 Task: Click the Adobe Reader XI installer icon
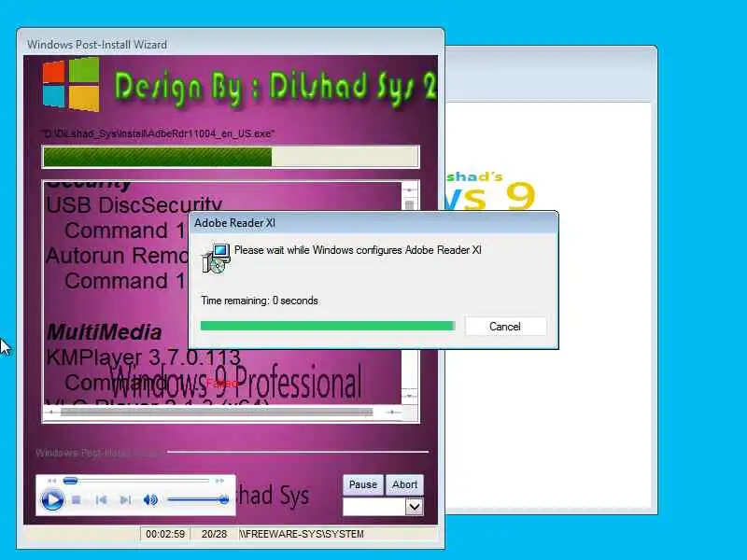point(217,259)
